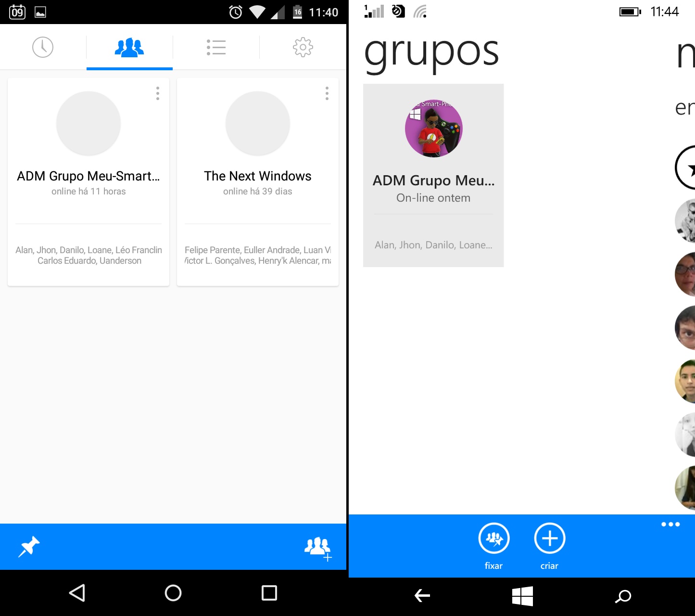Expand app bar with three dots
This screenshot has width=695, height=616.
click(x=670, y=524)
